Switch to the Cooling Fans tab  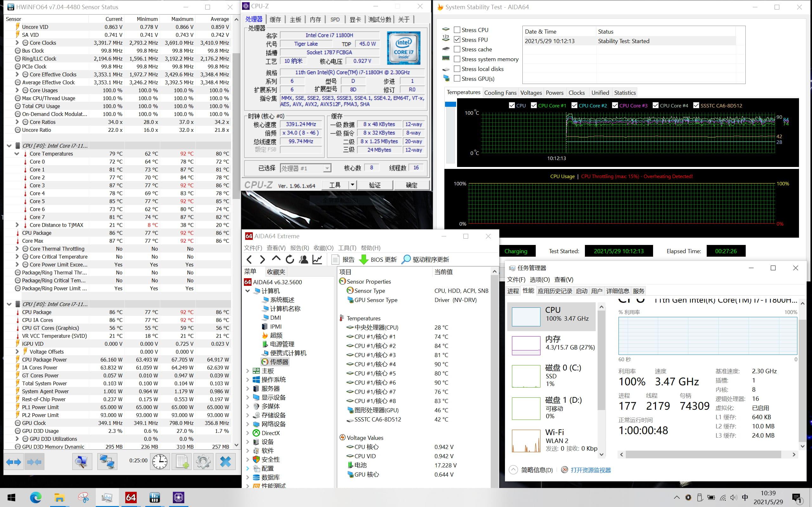point(500,93)
